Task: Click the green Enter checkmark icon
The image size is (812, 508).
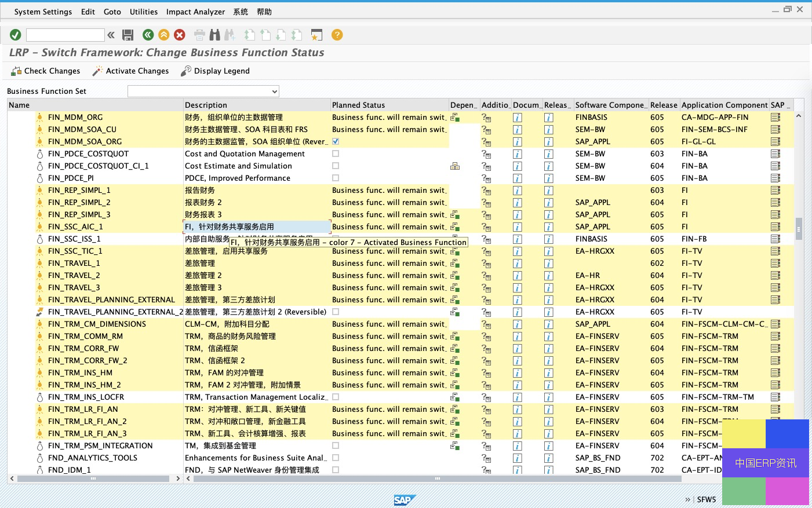Action: tap(16, 35)
